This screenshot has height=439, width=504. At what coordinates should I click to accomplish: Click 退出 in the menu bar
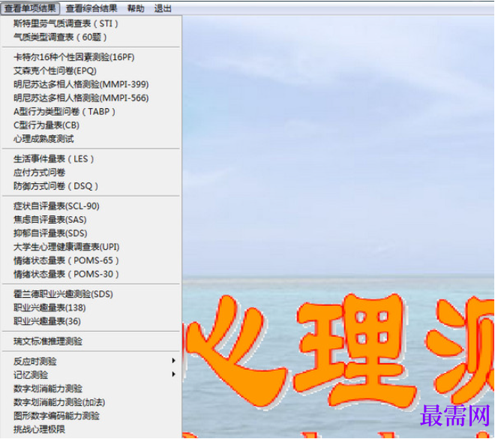click(163, 8)
